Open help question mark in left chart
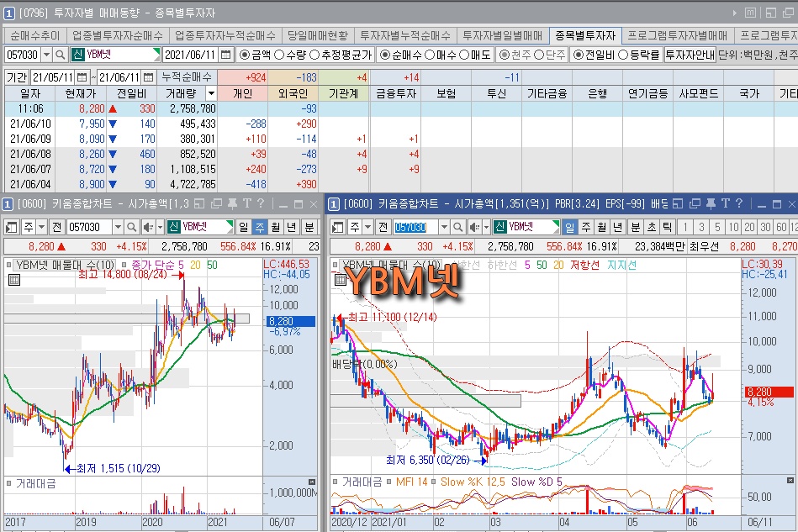This screenshot has height=532, width=798. [x=261, y=204]
